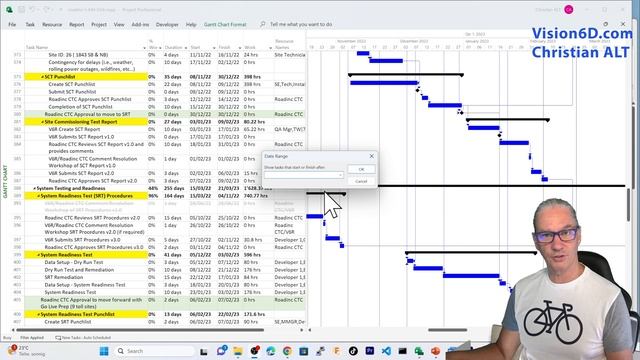The width and height of the screenshot is (640, 360).
Task: Confirm the Date Range dialog with OK
Action: pos(361,169)
